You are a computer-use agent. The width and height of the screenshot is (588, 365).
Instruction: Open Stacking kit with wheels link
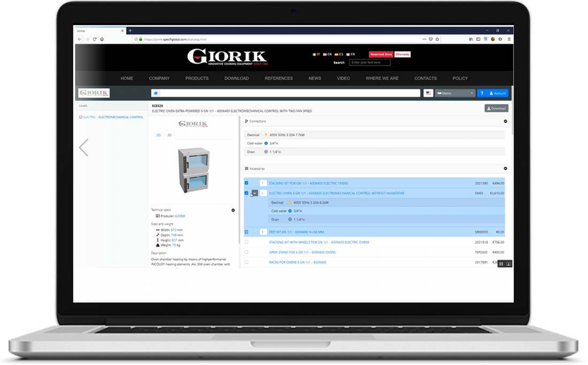(319, 242)
